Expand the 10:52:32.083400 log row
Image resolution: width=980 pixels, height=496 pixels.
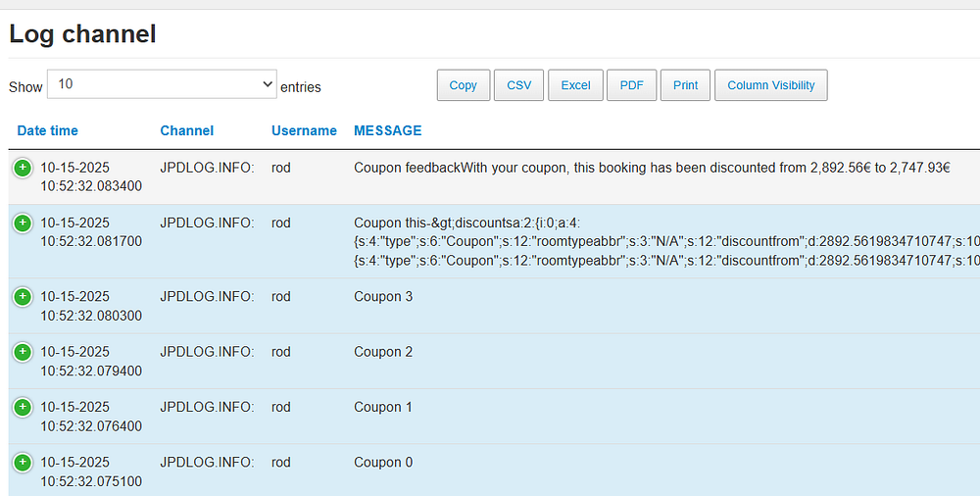[23, 168]
